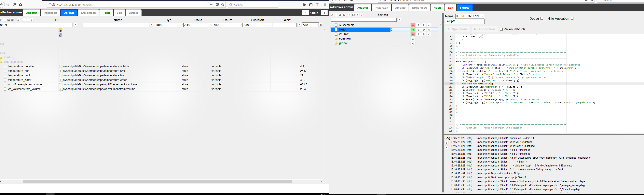Open the KEINE GRUPPE group dropdown
The image size is (644, 195).
pos(470,16)
